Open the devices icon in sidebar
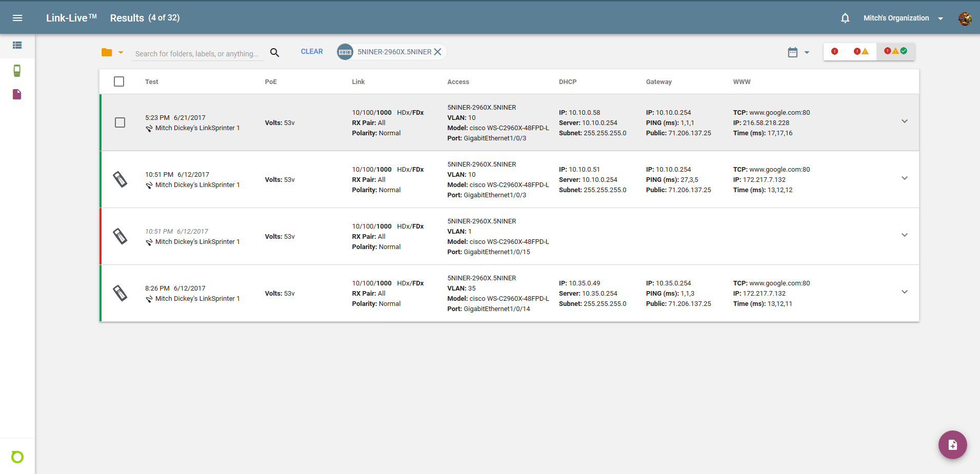Viewport: 980px width, 474px height. [17, 70]
